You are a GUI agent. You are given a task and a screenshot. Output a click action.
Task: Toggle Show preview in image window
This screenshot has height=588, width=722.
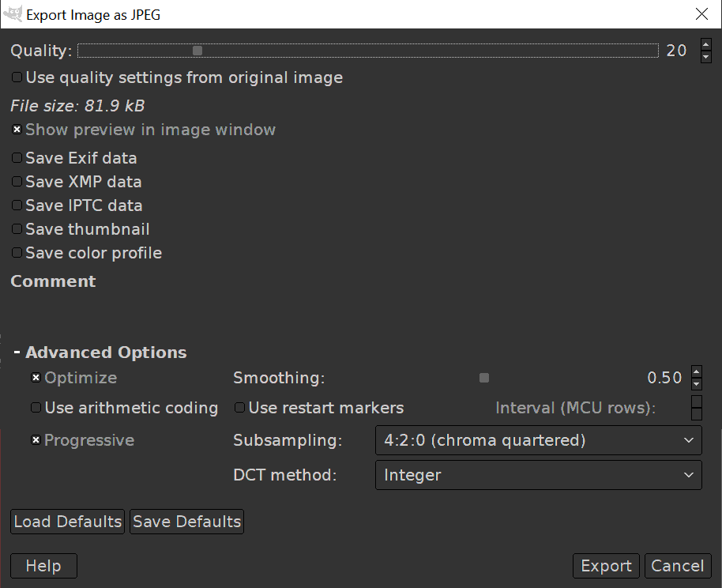(17, 130)
